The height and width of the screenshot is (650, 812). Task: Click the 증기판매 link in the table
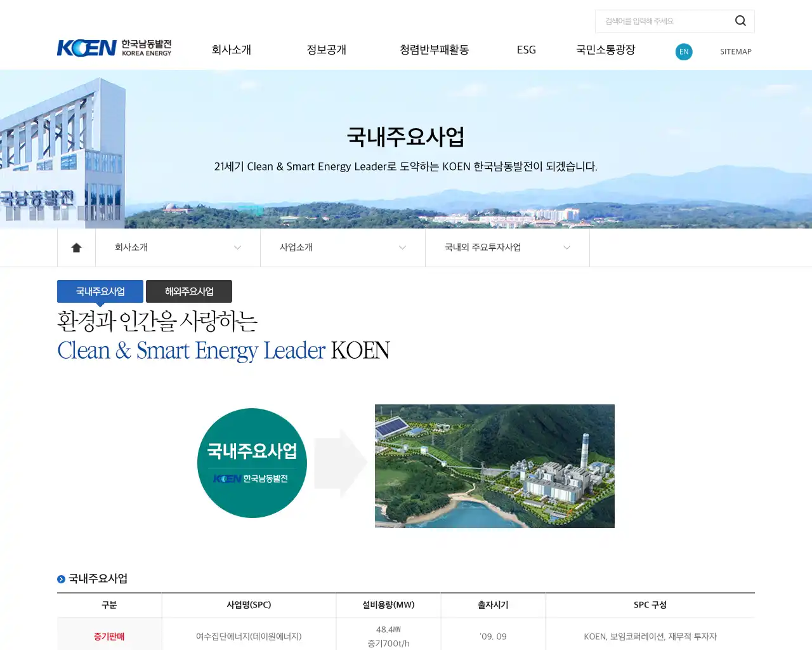pyautogui.click(x=109, y=636)
